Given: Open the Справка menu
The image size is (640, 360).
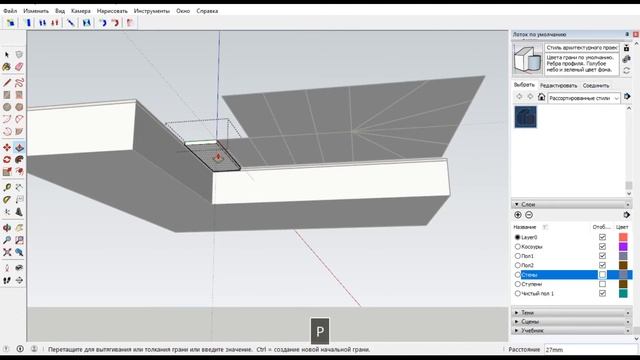Looking at the screenshot, I should pyautogui.click(x=207, y=11).
